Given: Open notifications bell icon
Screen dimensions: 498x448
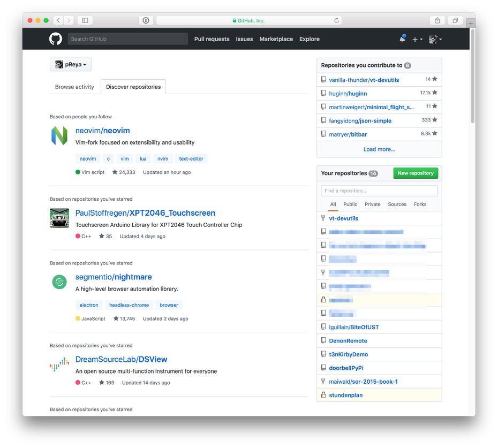Looking at the screenshot, I should click(x=402, y=39).
